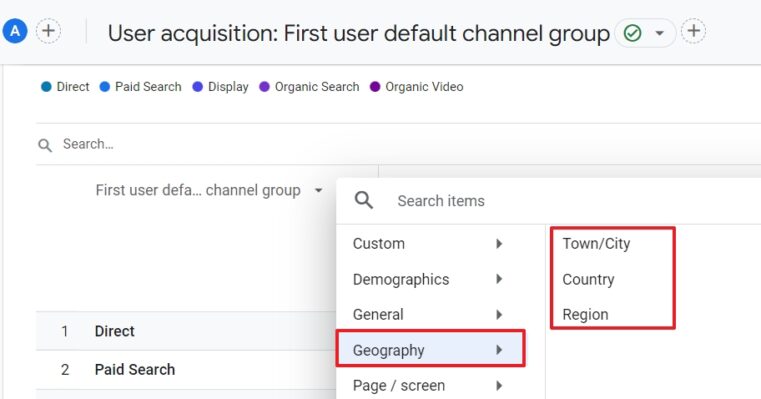This screenshot has width=761, height=399.
Task: Click the magnifier icon beside Search items
Action: [x=364, y=200]
